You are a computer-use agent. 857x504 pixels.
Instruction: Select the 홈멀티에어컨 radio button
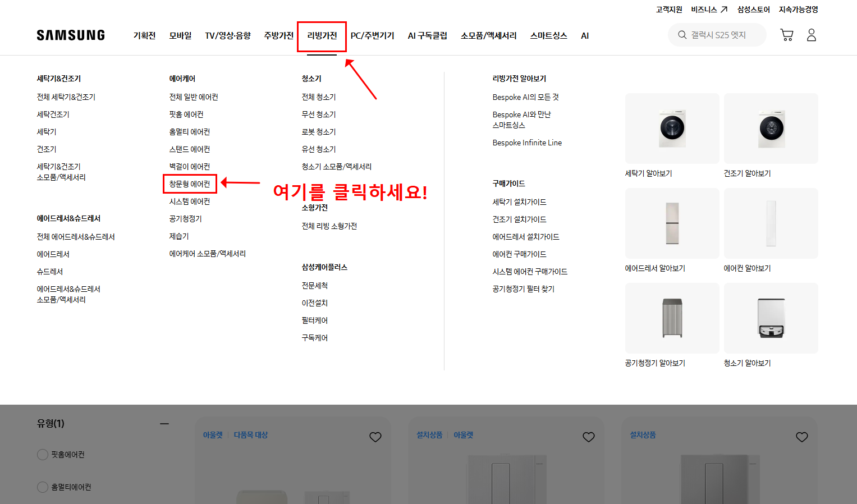tap(43, 487)
